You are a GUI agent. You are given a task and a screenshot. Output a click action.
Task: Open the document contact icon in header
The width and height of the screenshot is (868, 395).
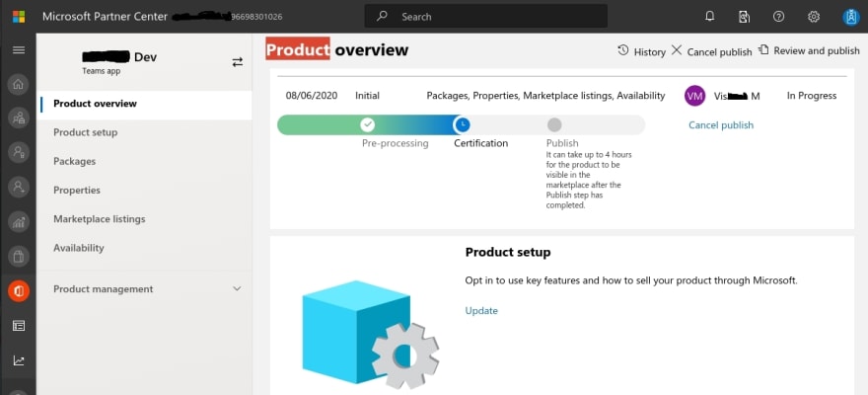click(744, 17)
